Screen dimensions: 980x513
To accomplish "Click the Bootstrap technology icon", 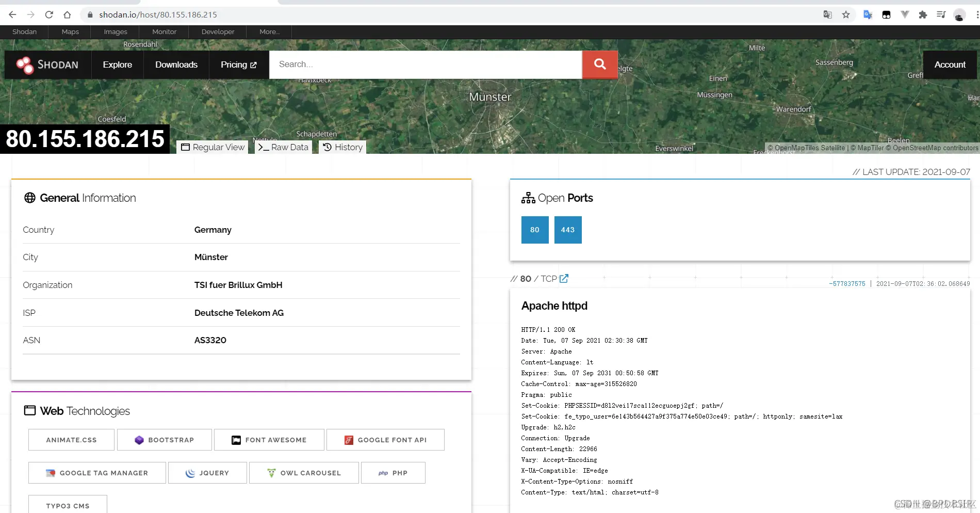I will 139,440.
